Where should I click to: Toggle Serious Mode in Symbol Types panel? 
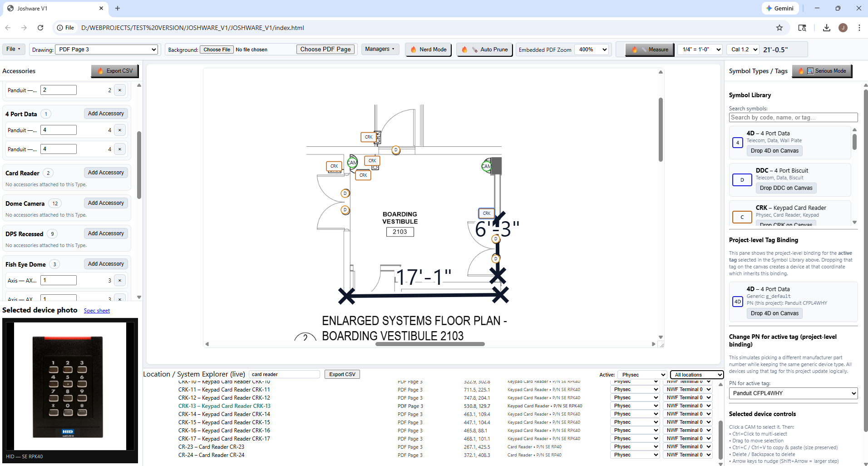(x=822, y=71)
